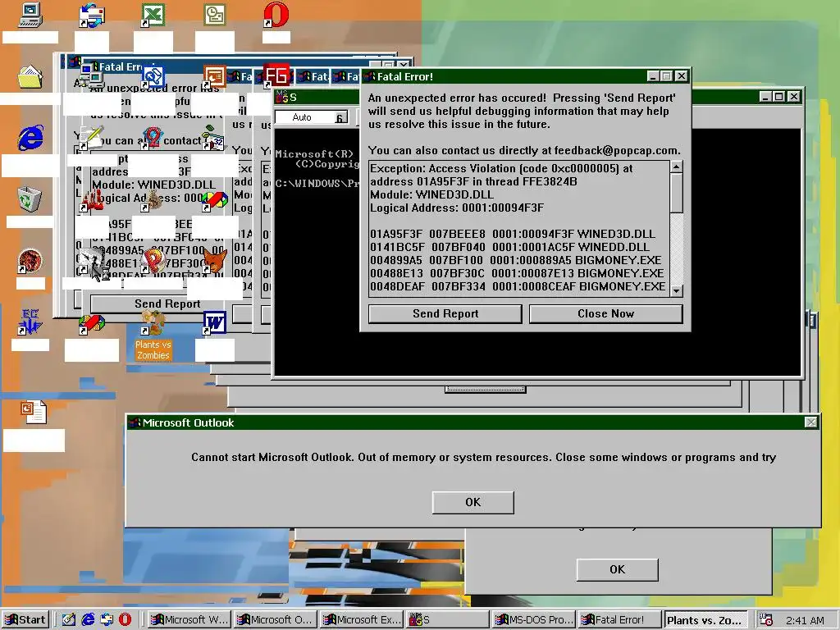Open the My Computer desktop icon
This screenshot has height=630, width=840.
point(30,15)
